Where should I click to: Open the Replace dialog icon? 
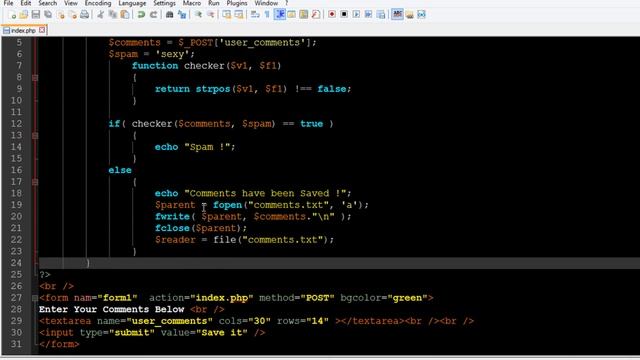tap(182, 15)
